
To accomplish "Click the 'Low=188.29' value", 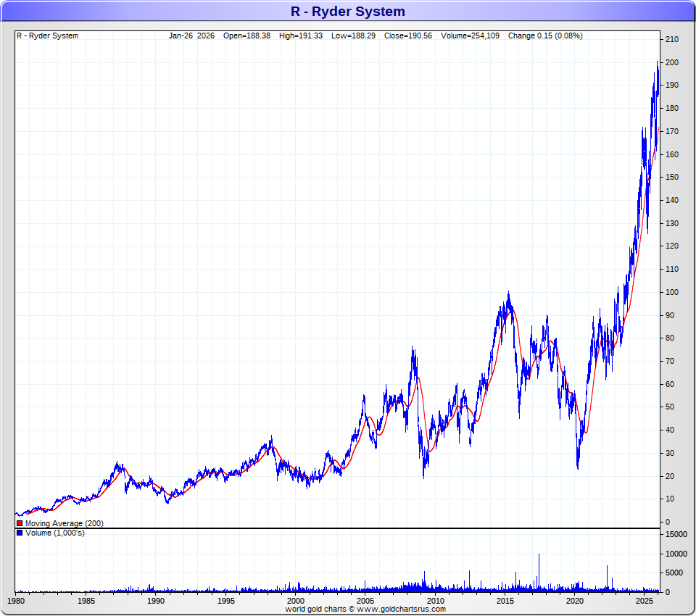I will (353, 36).
